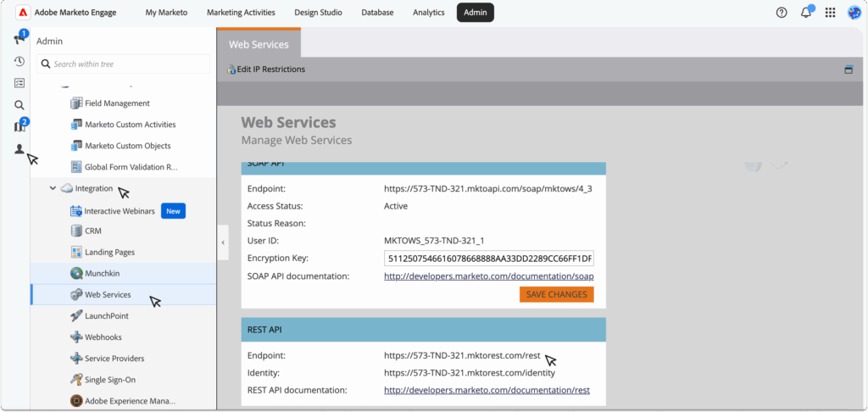
Task: Click the SAVE CHANGES button
Action: click(x=556, y=294)
